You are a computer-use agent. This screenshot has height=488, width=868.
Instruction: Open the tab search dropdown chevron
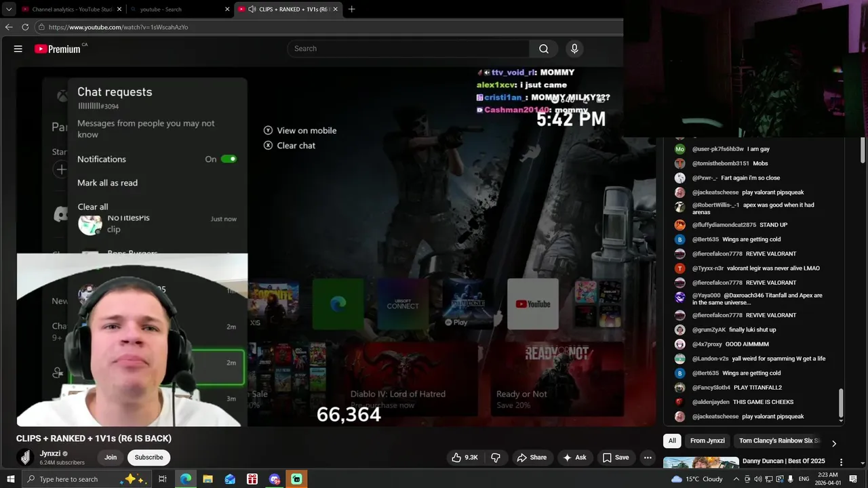[x=9, y=9]
